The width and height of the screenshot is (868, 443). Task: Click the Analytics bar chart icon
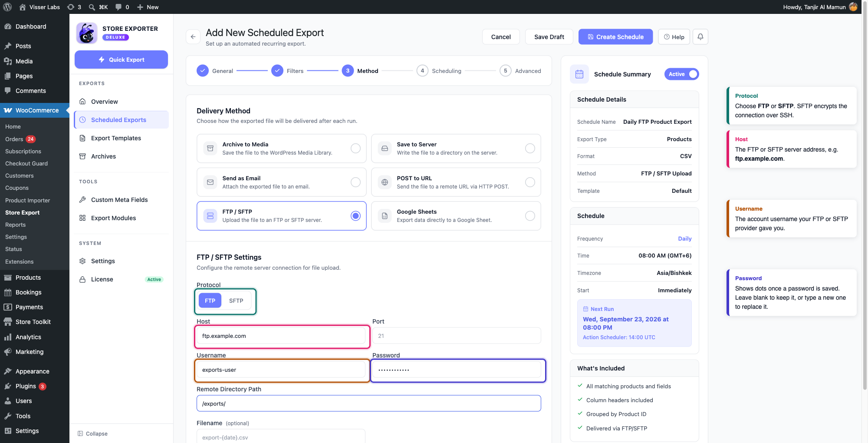pos(8,337)
